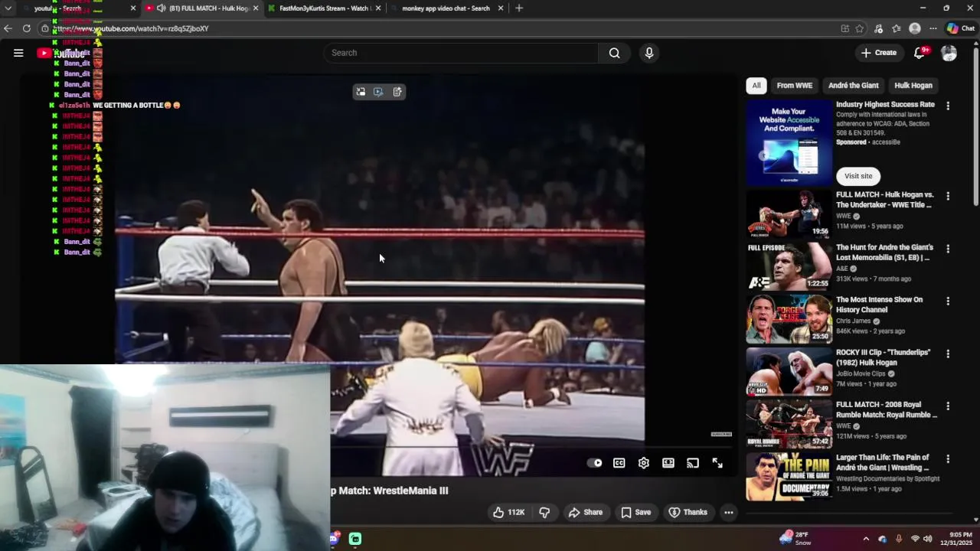
Task: Enter fullscreen in the video player
Action: (717, 463)
